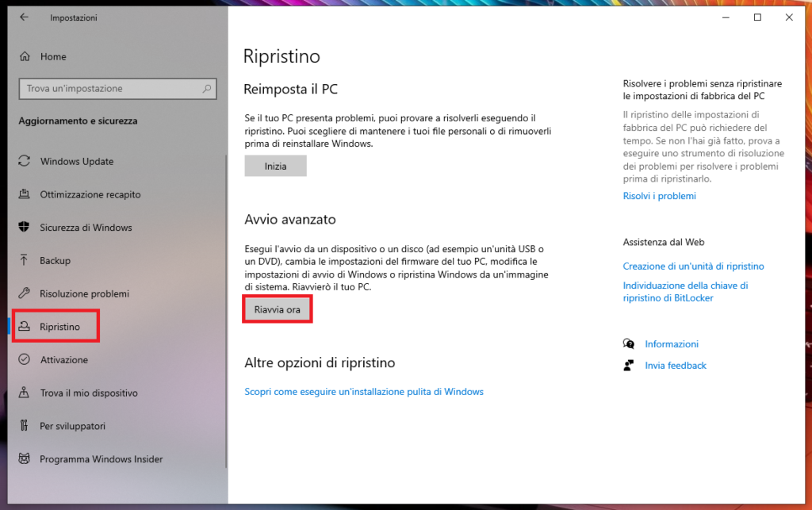Image resolution: width=812 pixels, height=510 pixels.
Task: Click the Trova un'impostazione search field
Action: 117,89
